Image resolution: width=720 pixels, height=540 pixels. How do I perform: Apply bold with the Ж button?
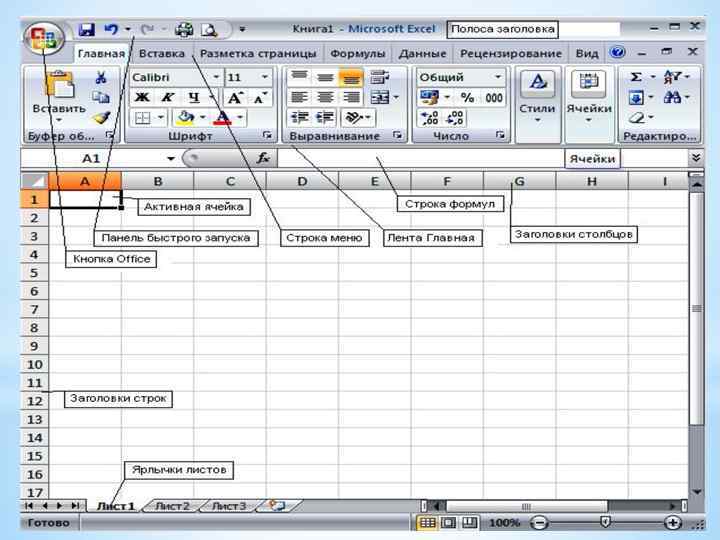pos(142,97)
